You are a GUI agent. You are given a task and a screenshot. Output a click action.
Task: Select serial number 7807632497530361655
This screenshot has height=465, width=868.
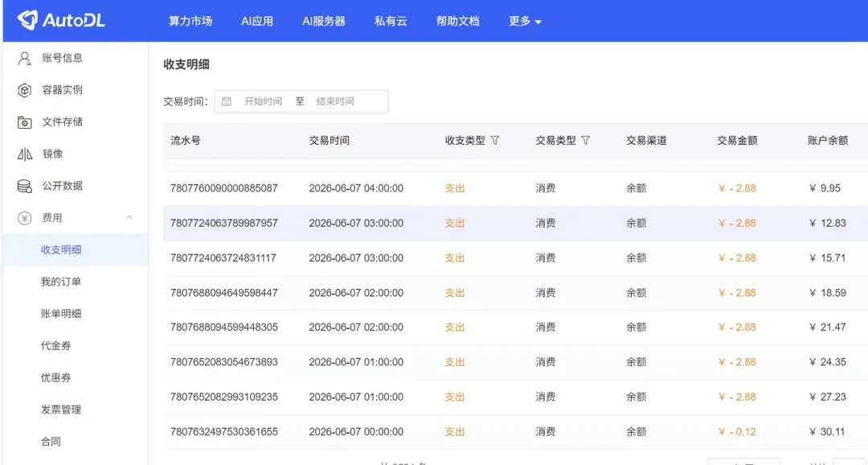click(224, 432)
